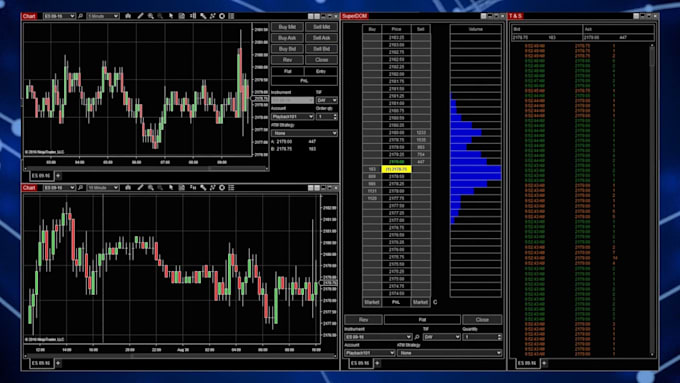Screen dimensions: 680x383
Task: Select T&S ES 09-16 tab
Action: coord(527,363)
